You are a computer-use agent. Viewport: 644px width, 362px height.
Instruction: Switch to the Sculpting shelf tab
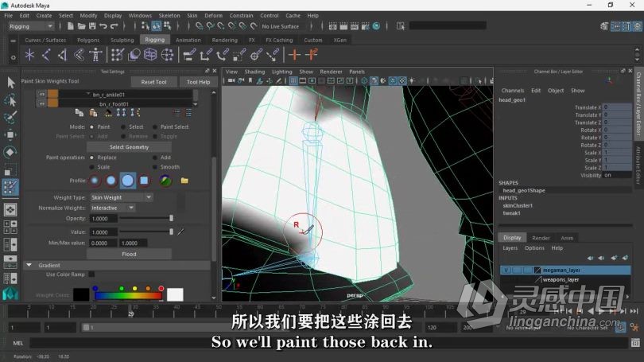click(122, 41)
